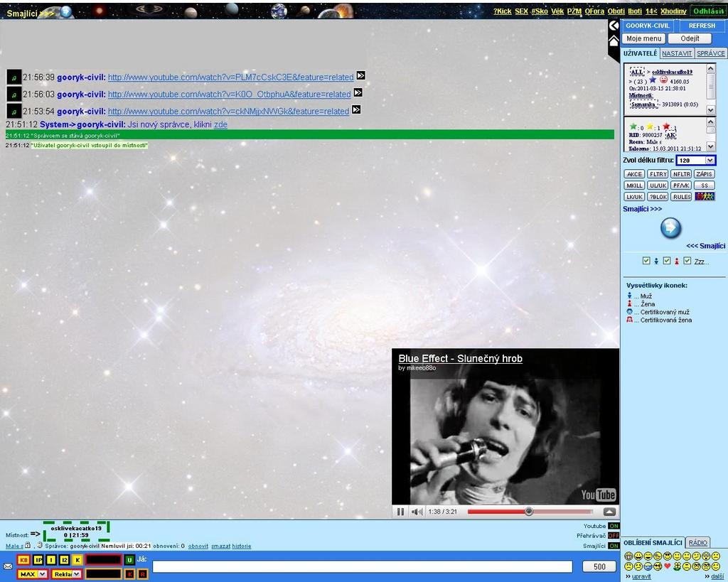Click music note icon beside 21:56:39 message
The width and height of the screenshot is (728, 582).
point(14,77)
